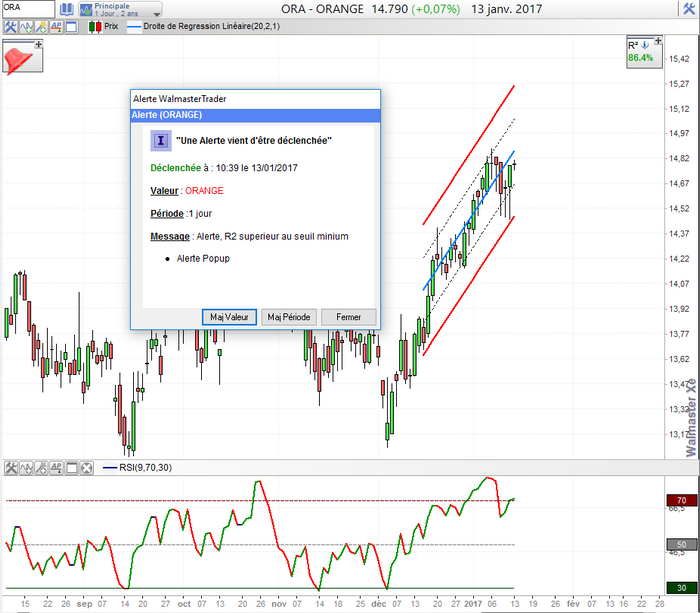Screen dimensions: 700x613
Task: Click Fermer to close the alert
Action: (349, 317)
